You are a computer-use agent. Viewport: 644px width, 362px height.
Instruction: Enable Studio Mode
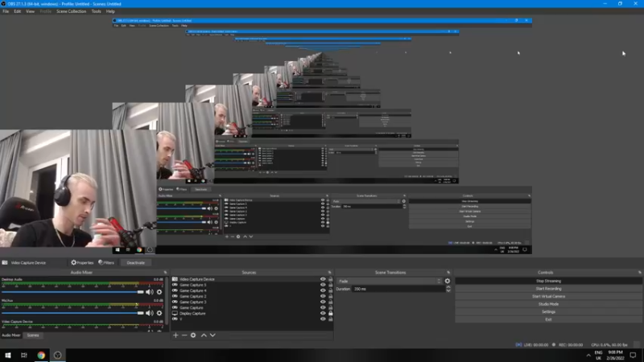tap(548, 304)
